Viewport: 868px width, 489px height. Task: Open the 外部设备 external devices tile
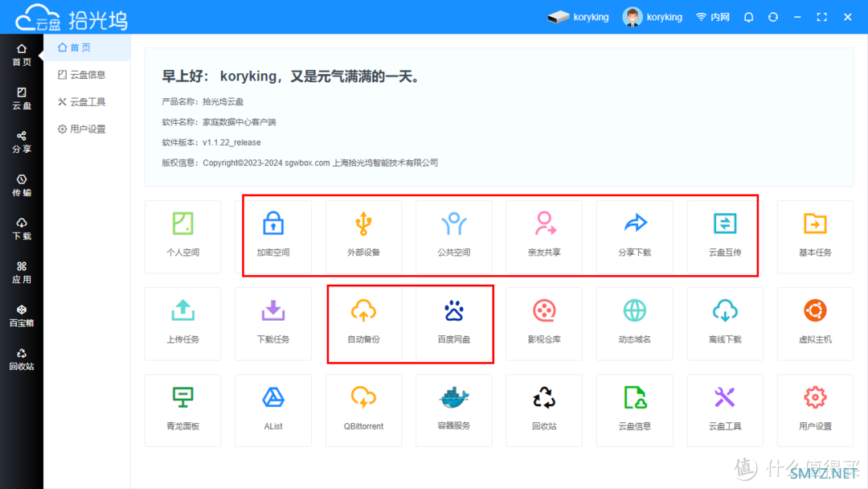[364, 236]
